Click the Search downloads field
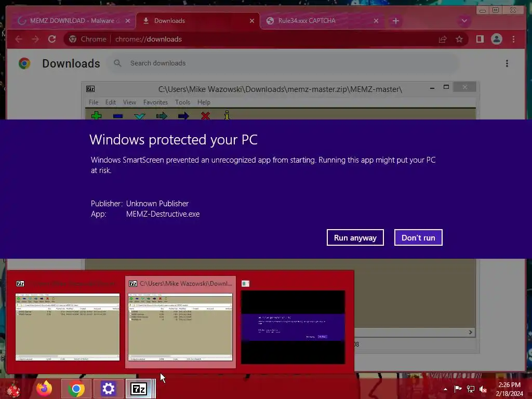The width and height of the screenshot is (532, 399). coord(283,63)
